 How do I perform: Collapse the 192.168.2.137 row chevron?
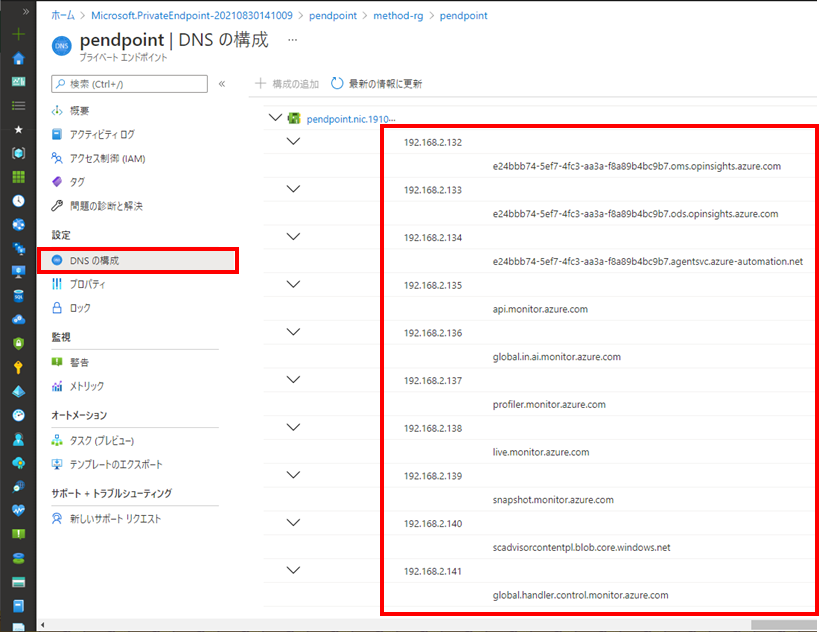click(294, 379)
